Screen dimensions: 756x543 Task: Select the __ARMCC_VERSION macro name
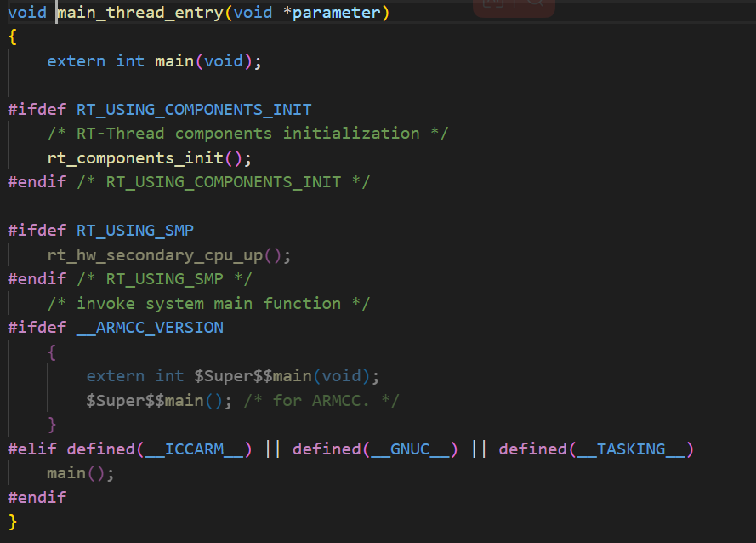(x=150, y=329)
